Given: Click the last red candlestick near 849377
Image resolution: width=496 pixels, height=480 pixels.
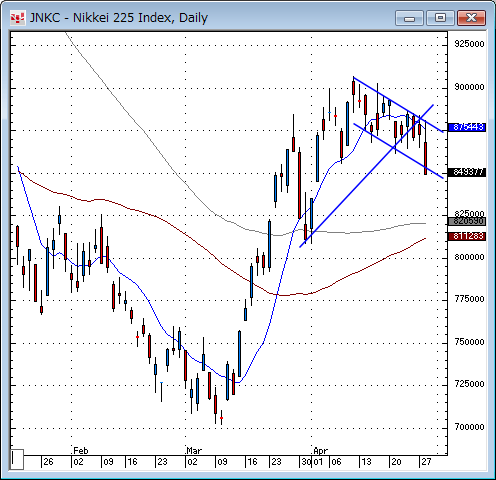Looking at the screenshot, I should (x=426, y=158).
